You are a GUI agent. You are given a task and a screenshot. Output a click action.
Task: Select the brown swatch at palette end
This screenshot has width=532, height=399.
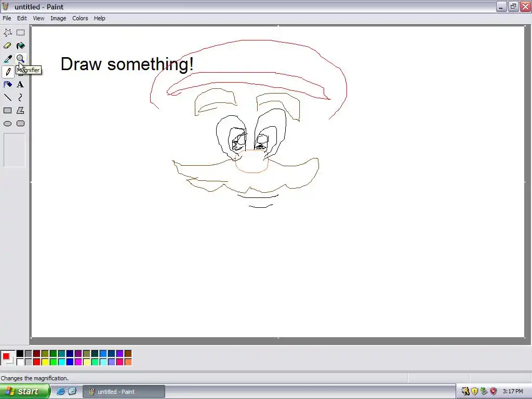click(x=128, y=354)
